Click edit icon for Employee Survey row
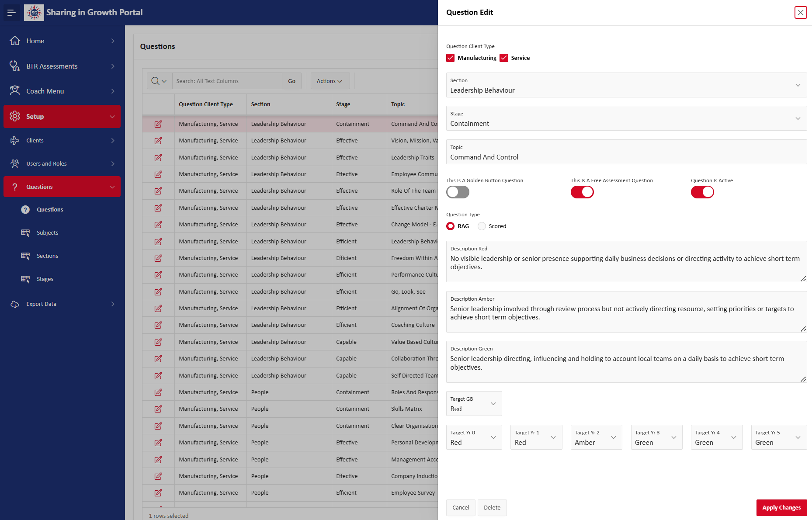The height and width of the screenshot is (520, 812). (x=158, y=493)
